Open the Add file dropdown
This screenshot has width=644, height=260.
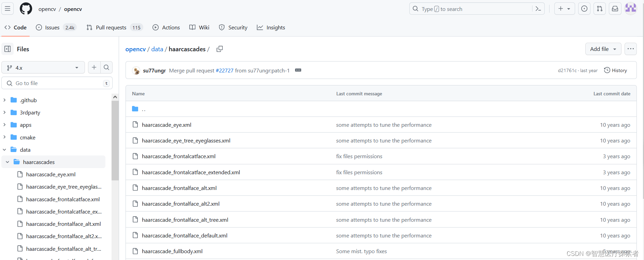point(603,49)
